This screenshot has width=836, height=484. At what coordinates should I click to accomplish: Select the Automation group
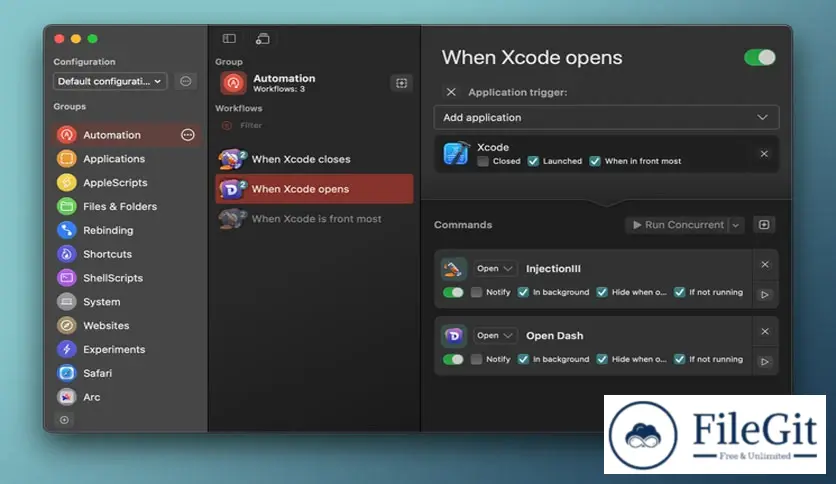tap(126, 135)
